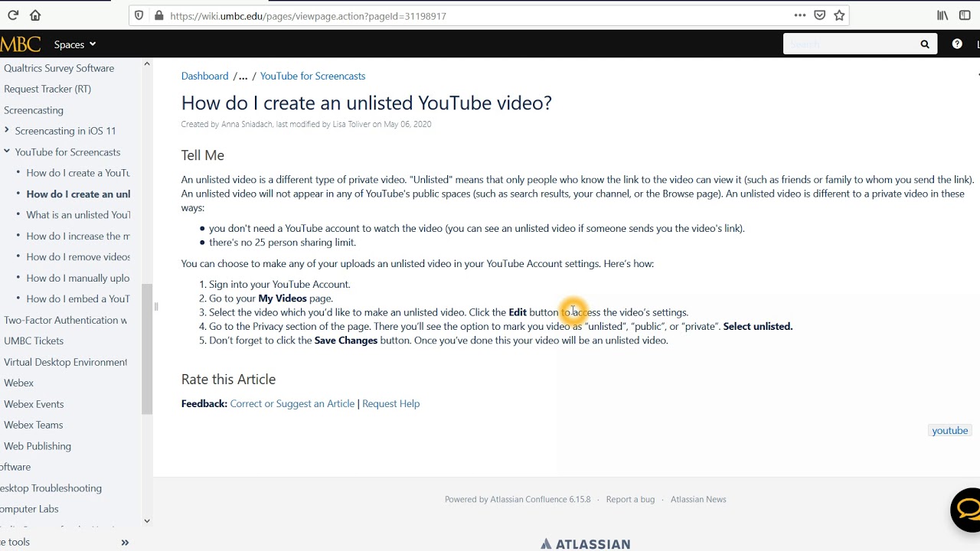Click the 'Rate this Article' heading

click(228, 379)
